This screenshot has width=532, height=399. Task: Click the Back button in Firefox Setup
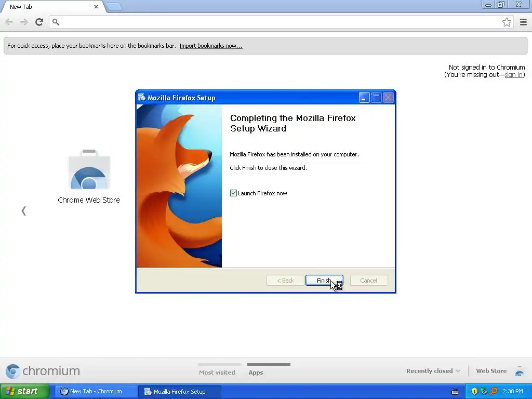coord(285,281)
